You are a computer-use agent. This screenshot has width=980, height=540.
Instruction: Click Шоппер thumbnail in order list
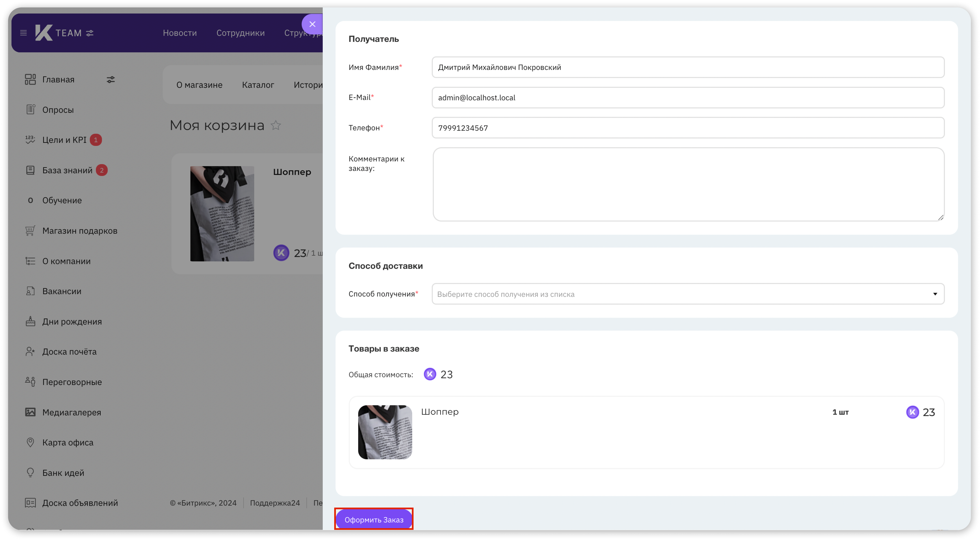tap(385, 432)
